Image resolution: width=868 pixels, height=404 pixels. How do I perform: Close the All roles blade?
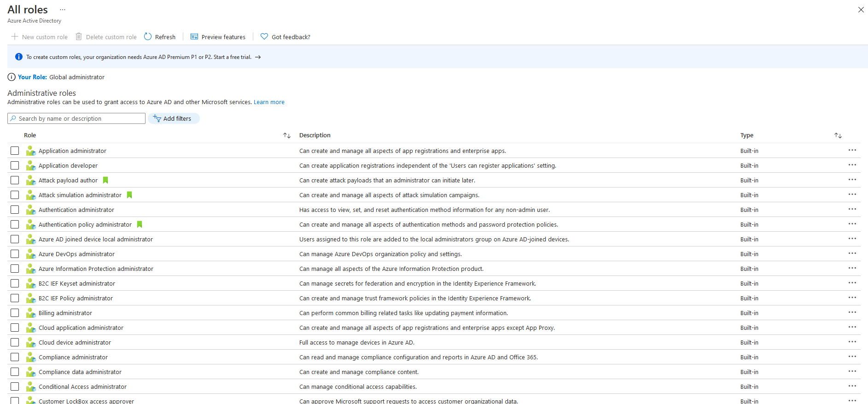pos(861,10)
